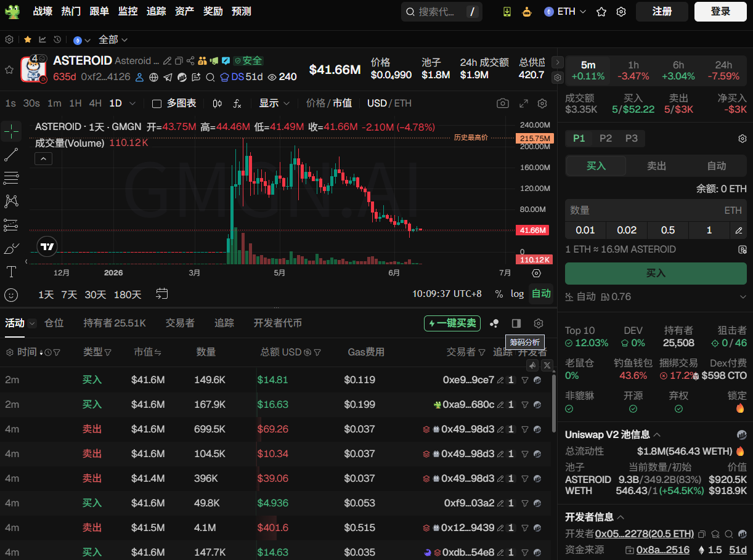The height and width of the screenshot is (560, 753).
Task: Select the P2 preset
Action: pos(606,138)
